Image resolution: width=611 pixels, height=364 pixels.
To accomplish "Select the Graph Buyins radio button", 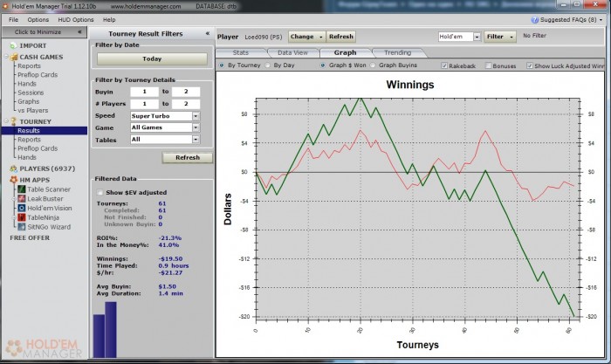I will point(373,65).
